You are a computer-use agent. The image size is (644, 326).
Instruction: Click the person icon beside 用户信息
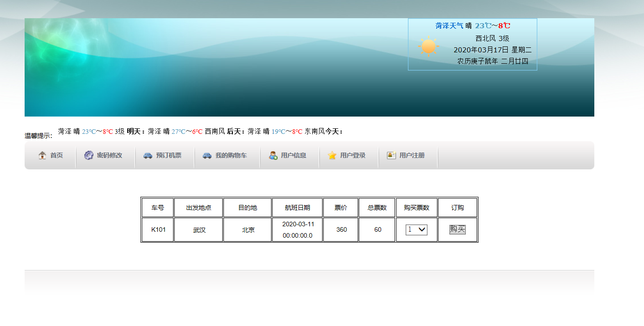pos(273,155)
